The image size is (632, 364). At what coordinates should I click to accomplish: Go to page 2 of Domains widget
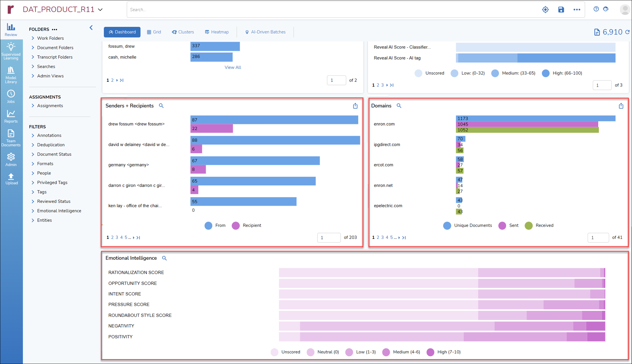pyautogui.click(x=378, y=237)
